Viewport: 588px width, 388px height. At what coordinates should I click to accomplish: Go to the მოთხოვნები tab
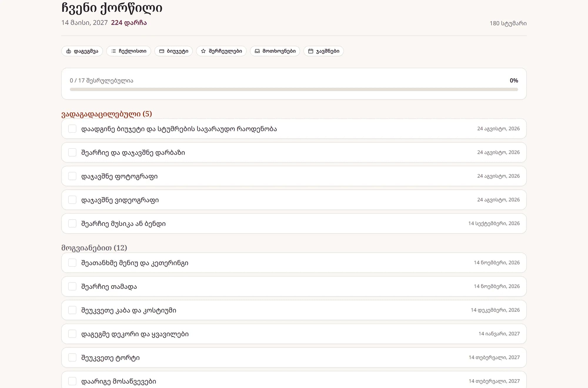click(x=275, y=51)
